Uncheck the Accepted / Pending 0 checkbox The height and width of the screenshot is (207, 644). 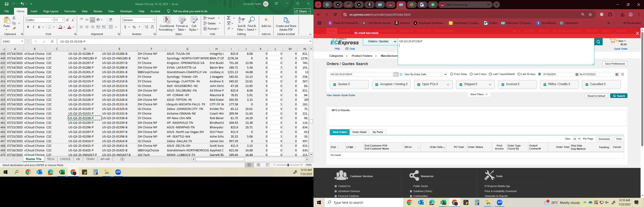pos(376,85)
